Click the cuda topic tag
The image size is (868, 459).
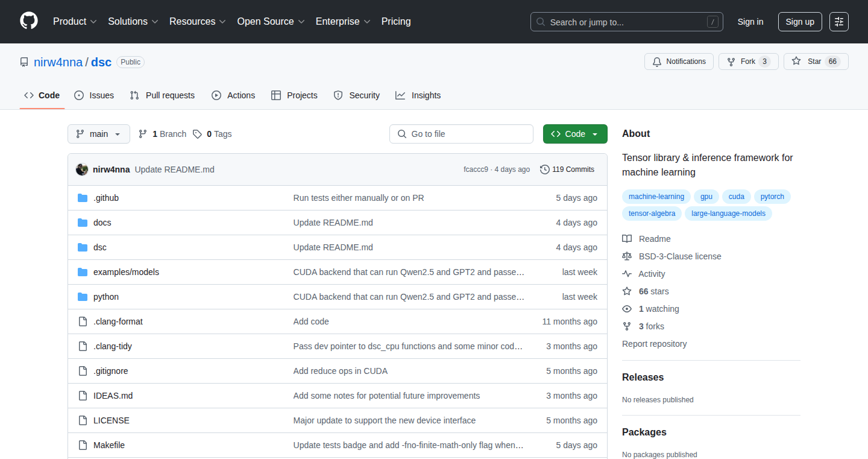[x=737, y=197]
